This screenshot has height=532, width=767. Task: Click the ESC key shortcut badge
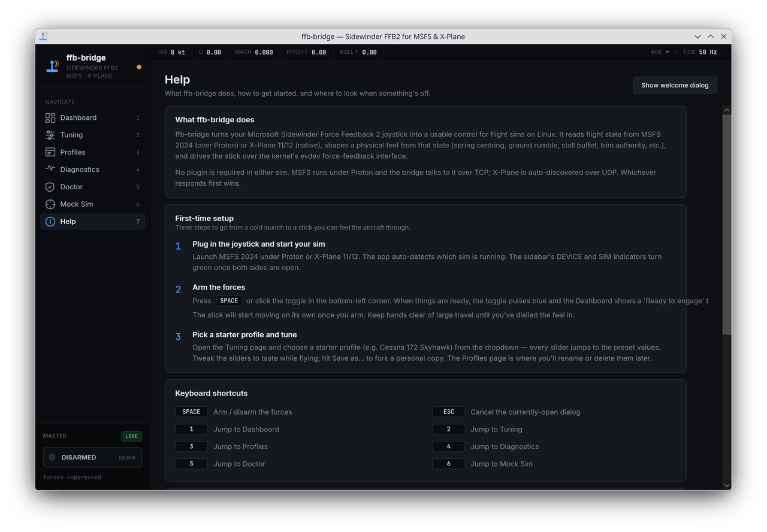(x=449, y=412)
